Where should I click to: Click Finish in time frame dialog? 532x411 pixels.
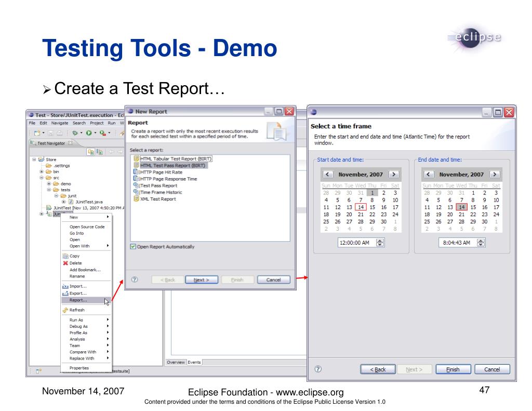(453, 369)
